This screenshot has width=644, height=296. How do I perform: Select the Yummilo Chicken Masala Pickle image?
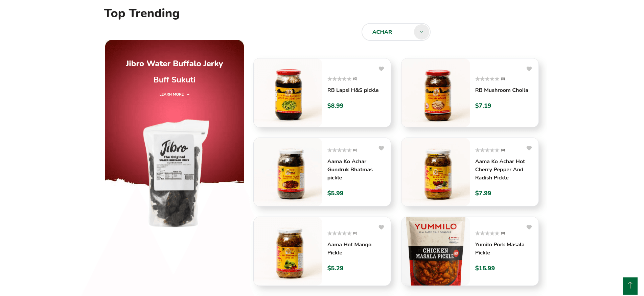436,251
